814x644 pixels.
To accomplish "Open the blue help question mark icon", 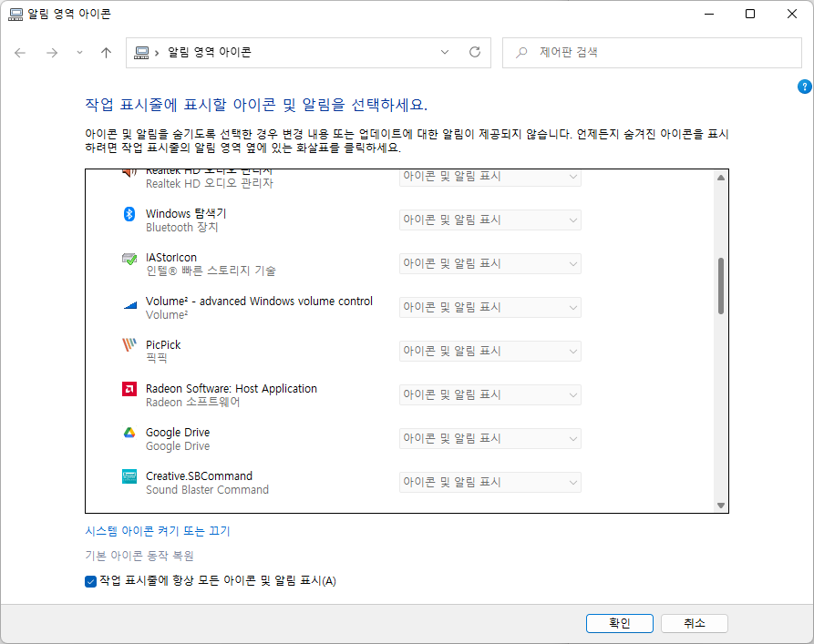I will [x=804, y=87].
